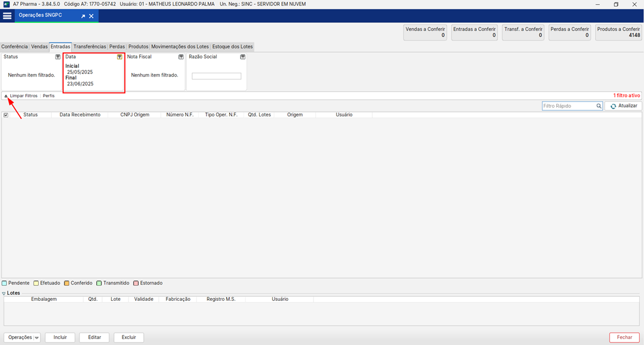Screen dimensions: 644x345
Task: Detach the Operações SNGPC tab window
Action: point(84,16)
